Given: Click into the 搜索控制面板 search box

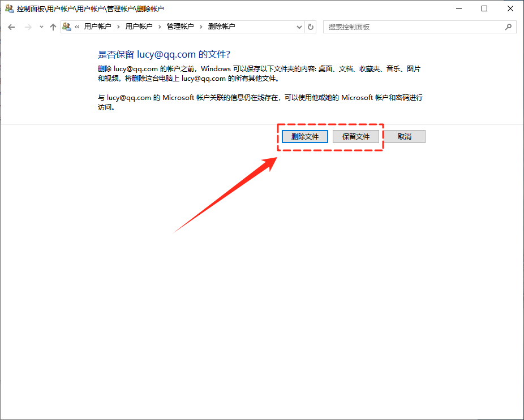Looking at the screenshot, I should click(413, 27).
